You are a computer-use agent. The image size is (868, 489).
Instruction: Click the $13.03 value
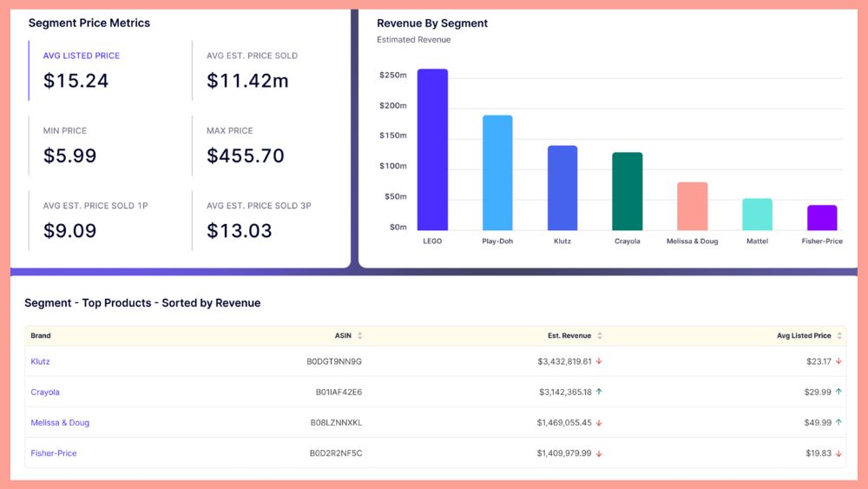[240, 231]
